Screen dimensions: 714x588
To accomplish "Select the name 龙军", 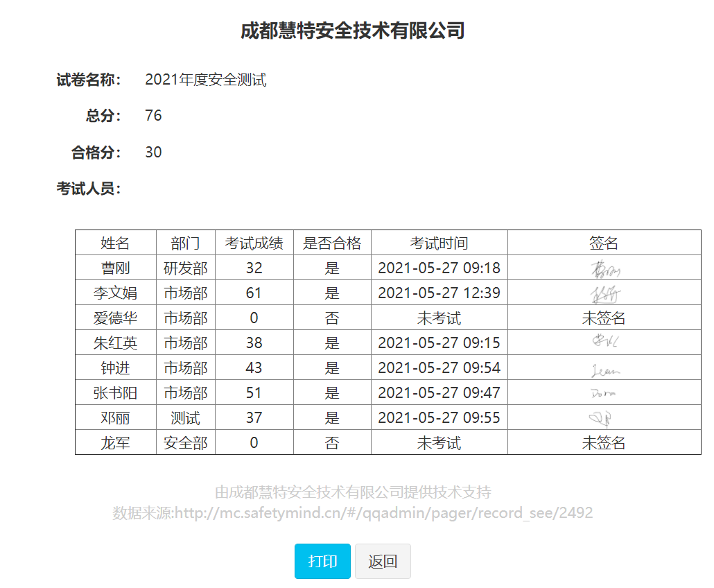I will point(115,442).
